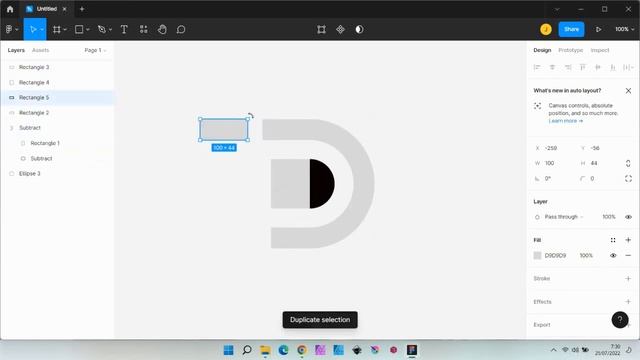Open Frame tools dropdown arrow
This screenshot has height=360, width=640.
pos(65,30)
